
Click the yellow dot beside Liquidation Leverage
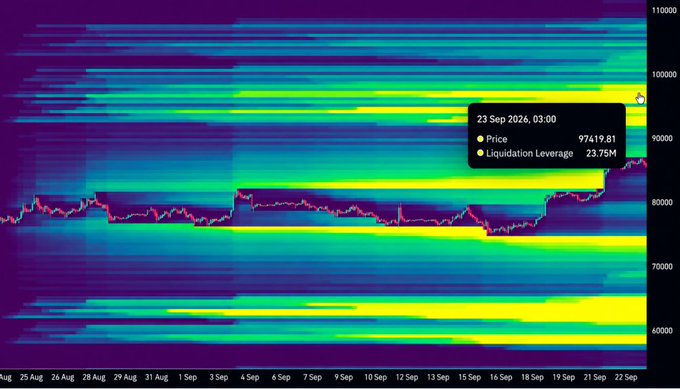point(480,153)
